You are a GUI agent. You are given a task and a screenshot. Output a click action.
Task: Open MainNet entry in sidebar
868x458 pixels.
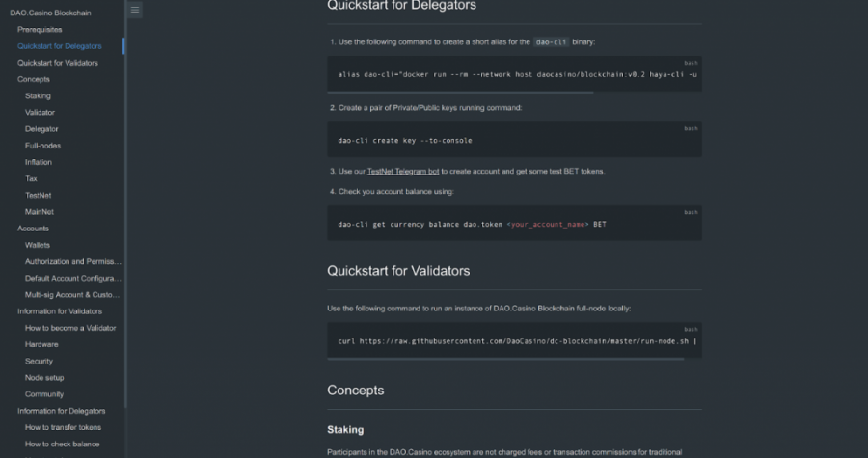point(40,212)
